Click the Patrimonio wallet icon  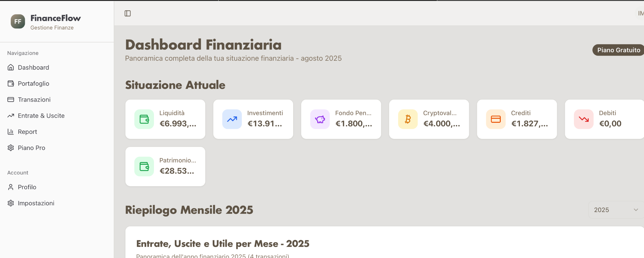coord(144,166)
